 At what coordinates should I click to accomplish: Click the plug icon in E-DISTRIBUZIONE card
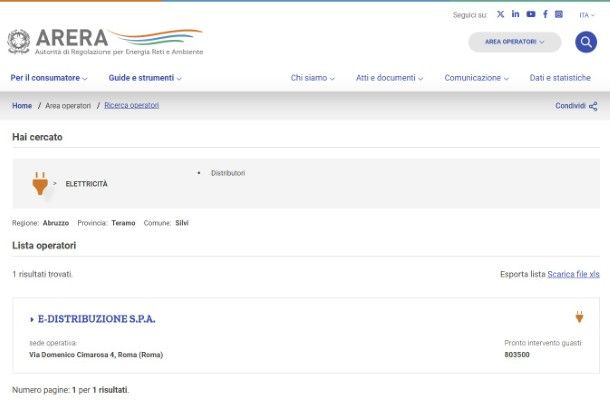[579, 317]
